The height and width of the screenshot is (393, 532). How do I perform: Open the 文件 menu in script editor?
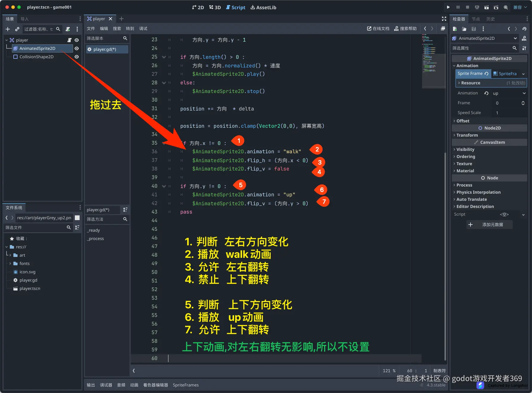pos(91,29)
